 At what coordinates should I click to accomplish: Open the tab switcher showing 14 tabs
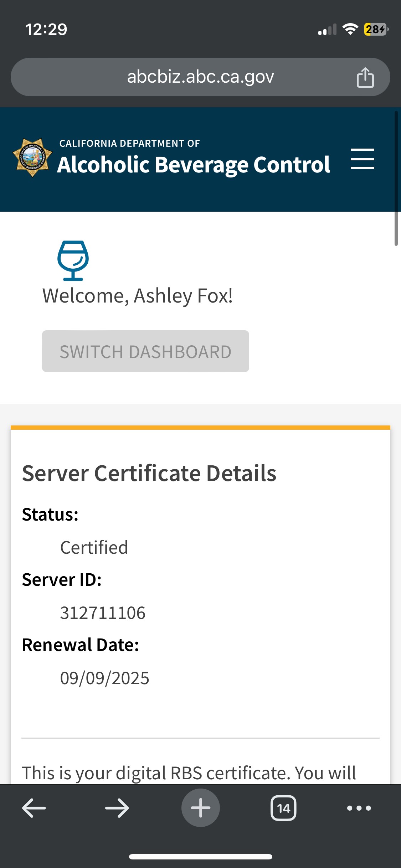pos(283,808)
